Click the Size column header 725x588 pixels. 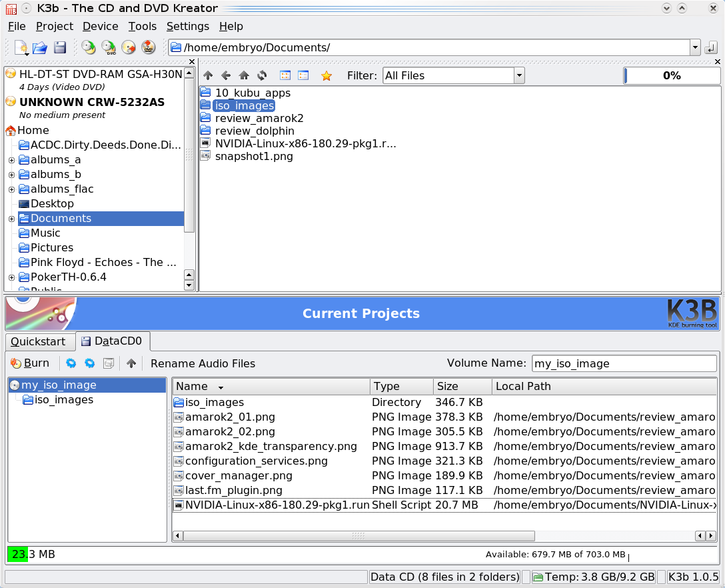[x=463, y=386]
